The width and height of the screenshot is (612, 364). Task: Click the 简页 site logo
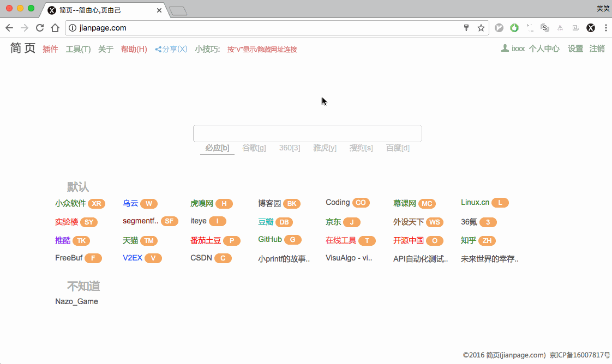[23, 48]
